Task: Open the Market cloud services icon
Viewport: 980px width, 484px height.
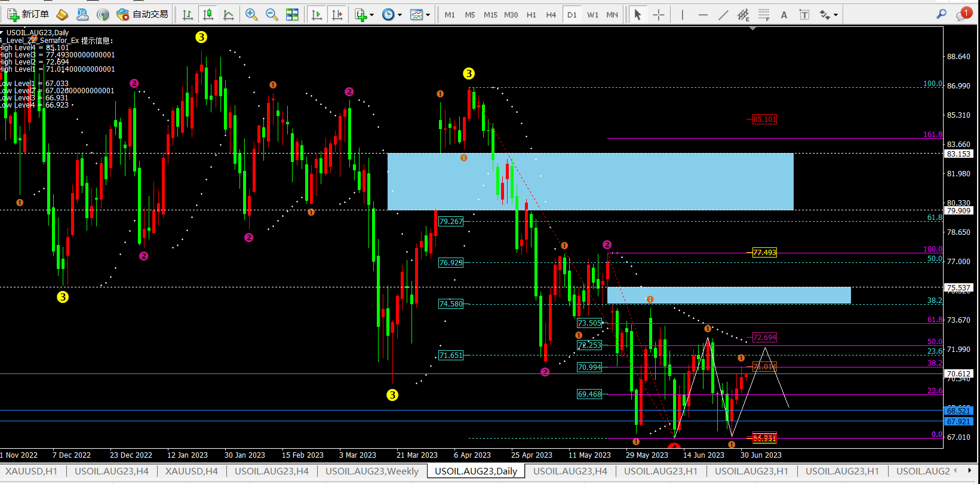Action: (82, 14)
